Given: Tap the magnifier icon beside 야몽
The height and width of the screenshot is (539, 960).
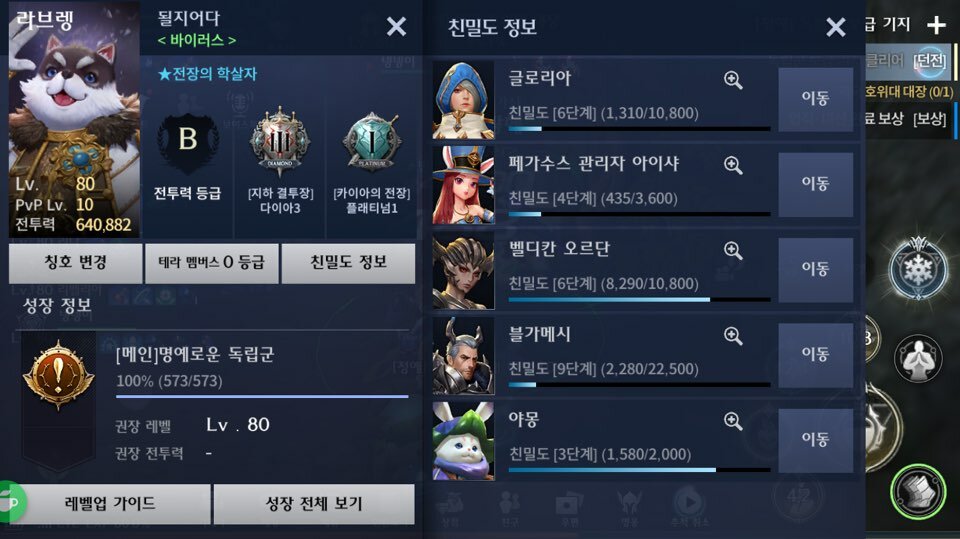Looking at the screenshot, I should click(x=733, y=421).
